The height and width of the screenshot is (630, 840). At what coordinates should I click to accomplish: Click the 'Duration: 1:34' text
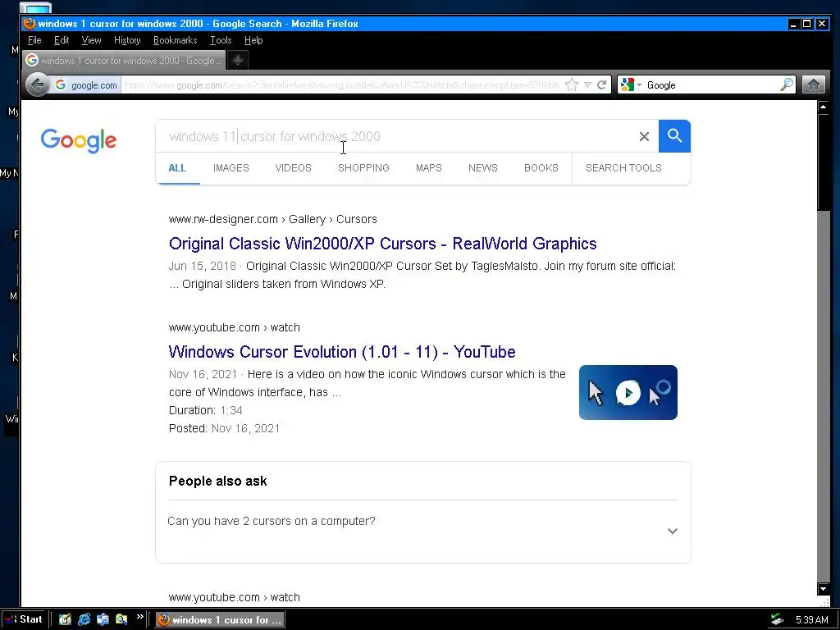click(206, 410)
